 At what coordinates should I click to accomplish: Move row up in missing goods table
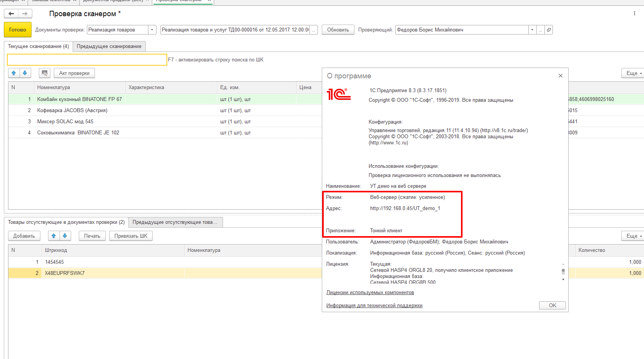(54, 236)
